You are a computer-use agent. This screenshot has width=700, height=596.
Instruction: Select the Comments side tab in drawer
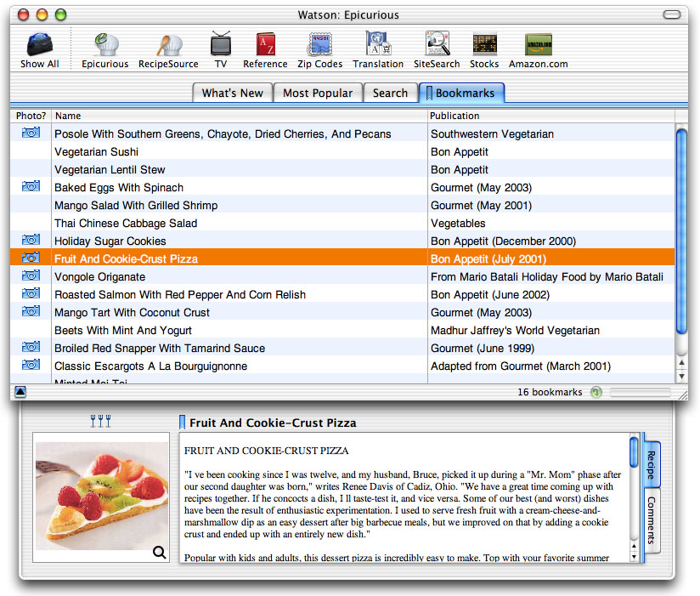652,520
